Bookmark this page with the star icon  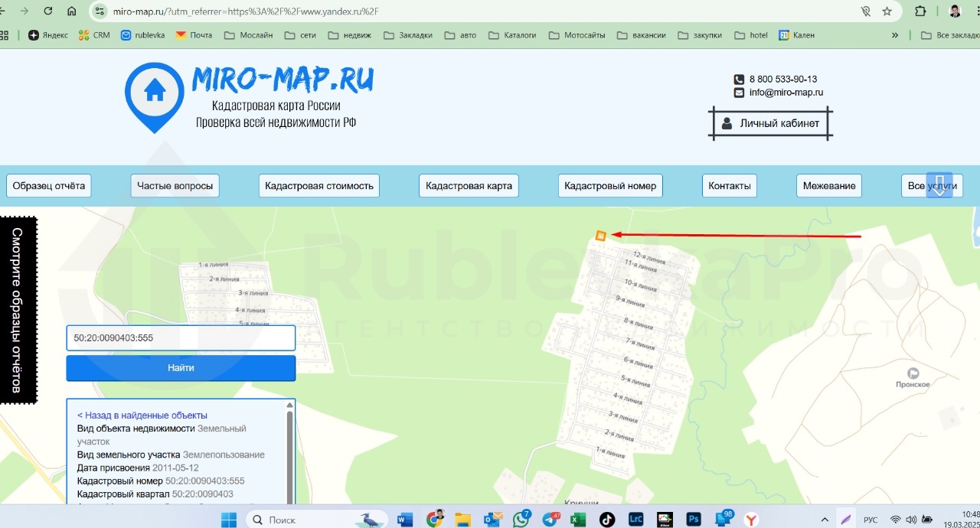pos(887,11)
